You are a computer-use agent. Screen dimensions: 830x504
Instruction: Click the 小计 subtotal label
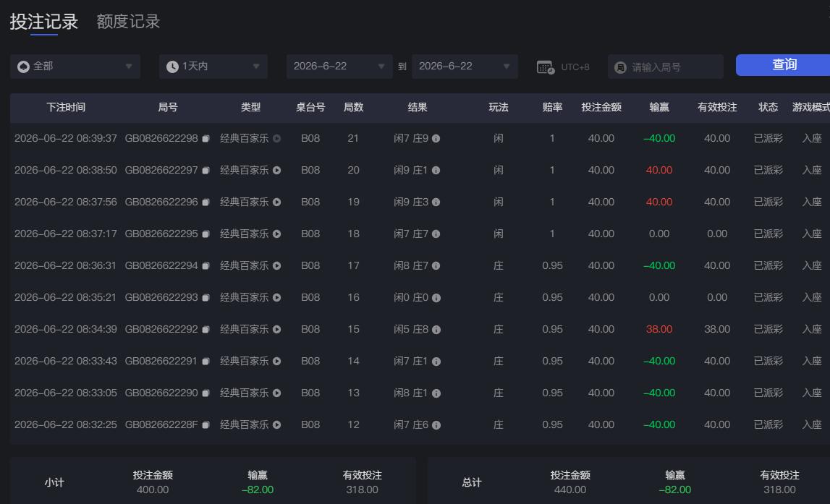click(54, 482)
